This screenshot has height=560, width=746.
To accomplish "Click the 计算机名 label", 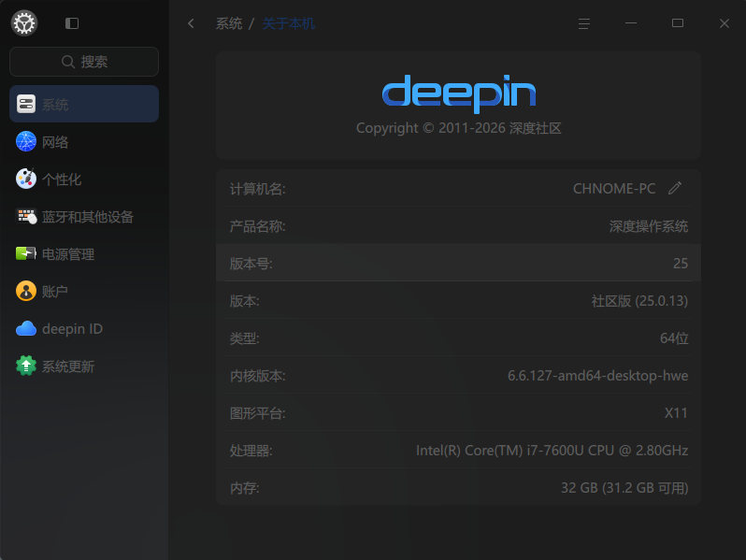I will 257,189.
